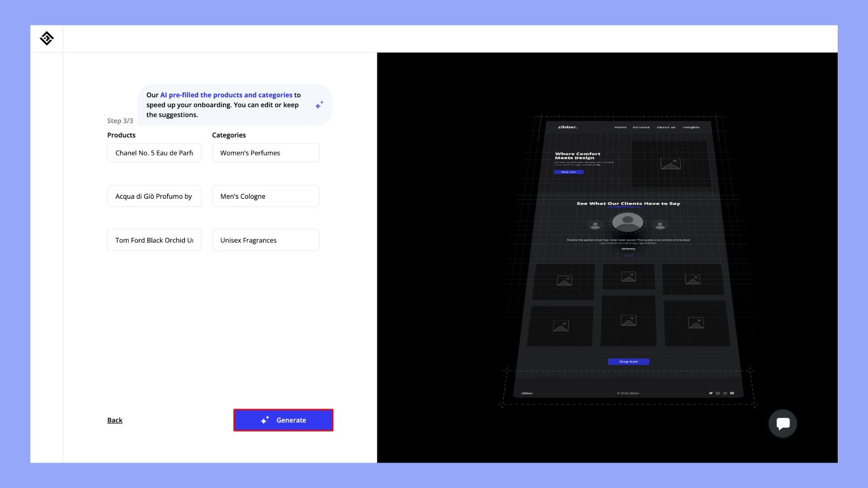The image size is (868, 488).
Task: Click the left small avatar in testimonials
Action: pos(595,225)
